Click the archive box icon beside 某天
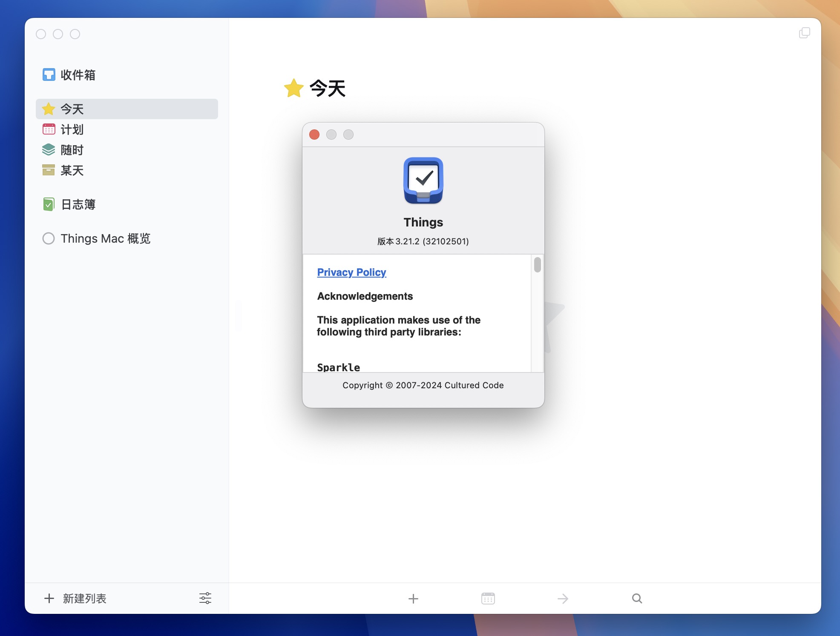 [49, 170]
